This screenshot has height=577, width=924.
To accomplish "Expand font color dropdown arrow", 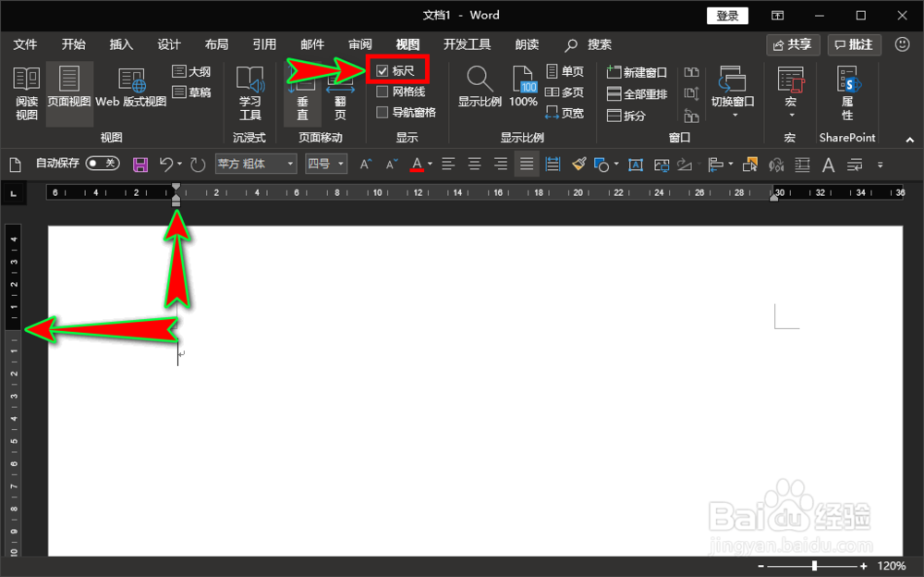I will pos(431,165).
